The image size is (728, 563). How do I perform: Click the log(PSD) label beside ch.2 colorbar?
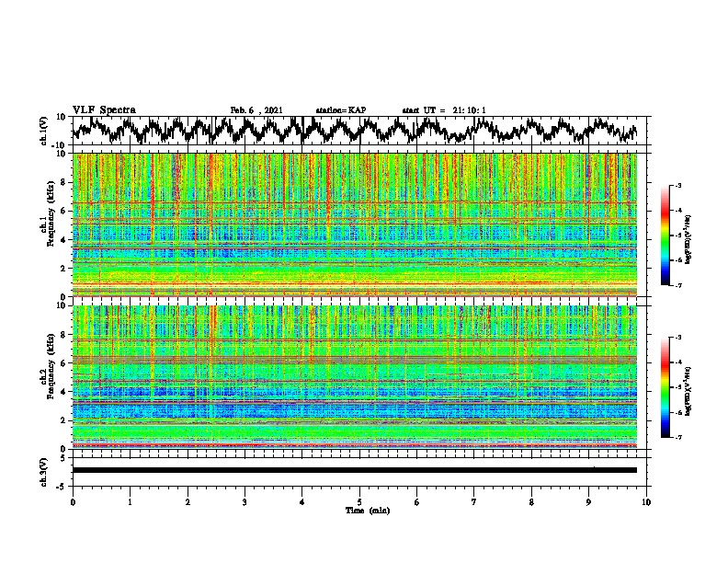pyautogui.click(x=688, y=392)
